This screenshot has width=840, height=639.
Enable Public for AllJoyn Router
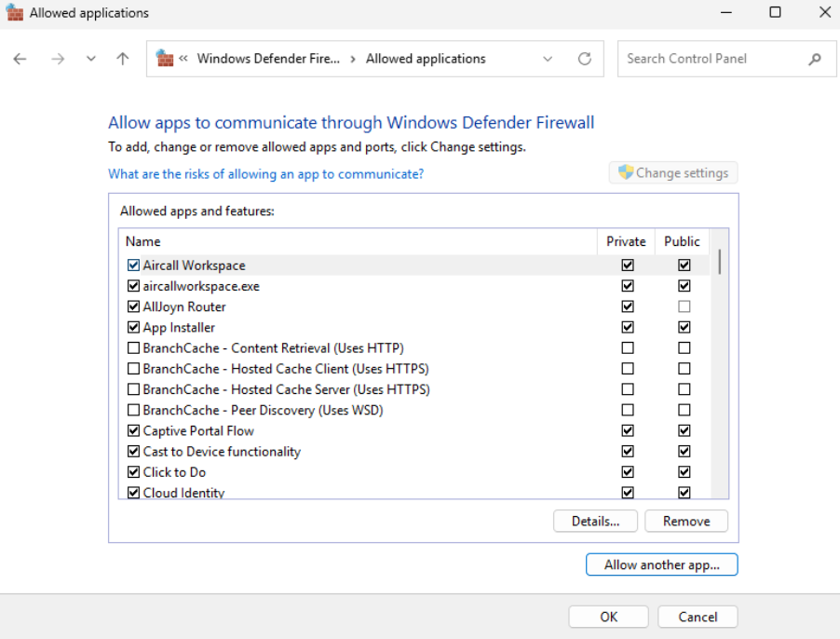tap(684, 306)
